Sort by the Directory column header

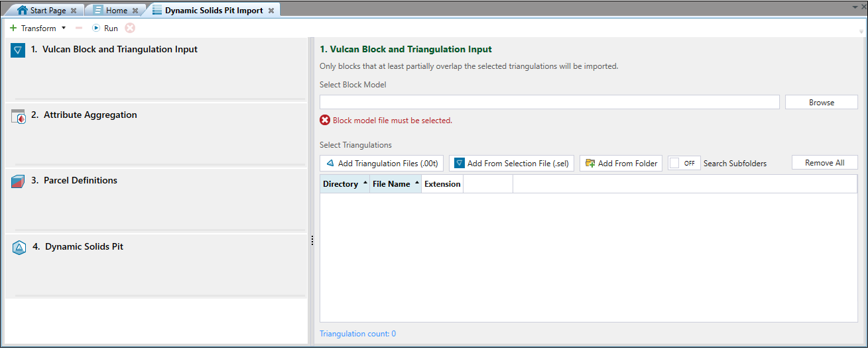click(345, 184)
